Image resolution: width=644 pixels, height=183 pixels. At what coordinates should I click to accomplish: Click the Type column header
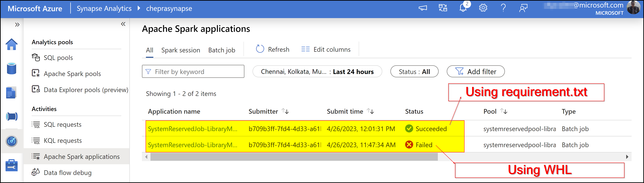click(569, 111)
